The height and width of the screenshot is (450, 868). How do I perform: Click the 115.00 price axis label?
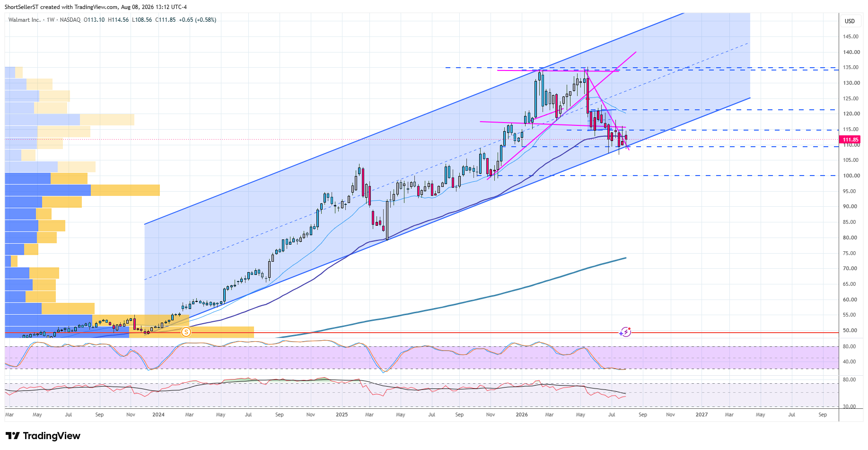click(x=850, y=129)
